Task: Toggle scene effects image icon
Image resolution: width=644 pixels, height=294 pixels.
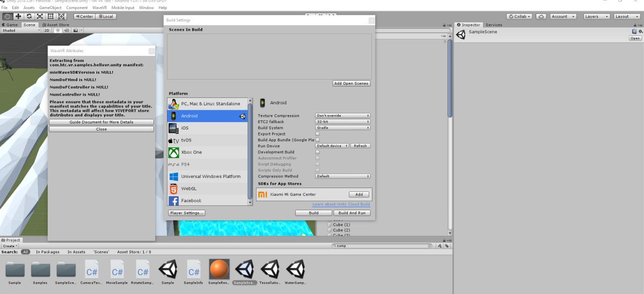Action: [x=76, y=30]
